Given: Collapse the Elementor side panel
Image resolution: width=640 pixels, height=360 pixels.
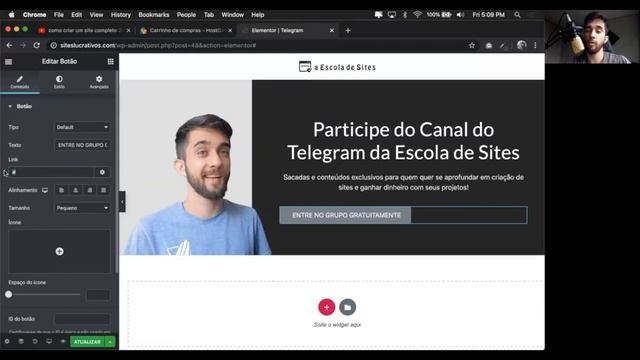Looking at the screenshot, I should [x=122, y=202].
